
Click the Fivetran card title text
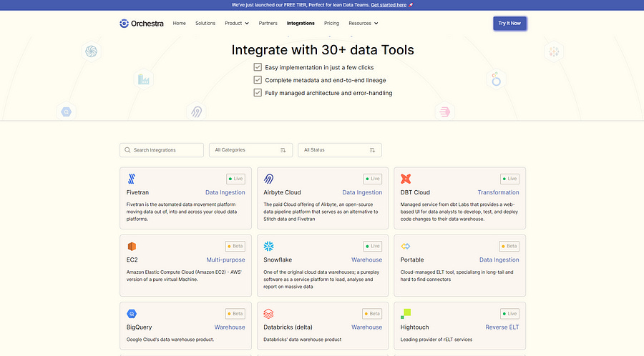(137, 192)
